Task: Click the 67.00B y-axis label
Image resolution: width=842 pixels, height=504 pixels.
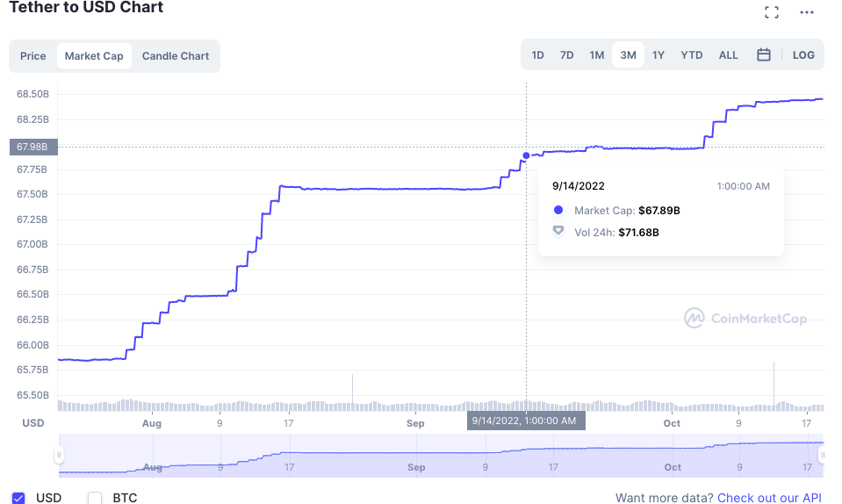Action: tap(32, 244)
